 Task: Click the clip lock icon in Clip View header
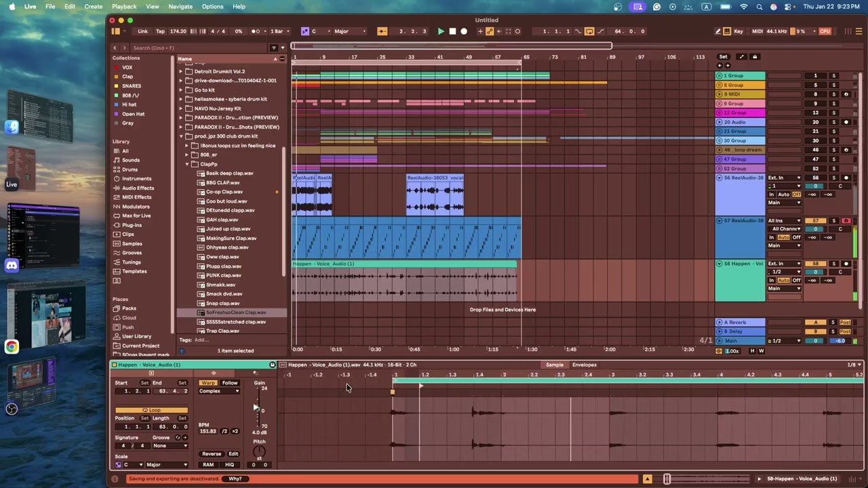(x=273, y=365)
